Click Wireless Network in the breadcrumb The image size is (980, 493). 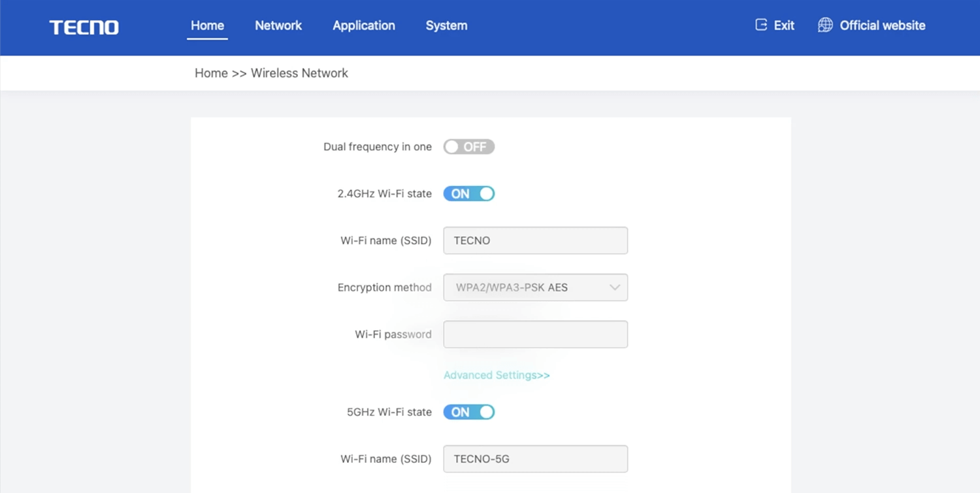click(299, 73)
